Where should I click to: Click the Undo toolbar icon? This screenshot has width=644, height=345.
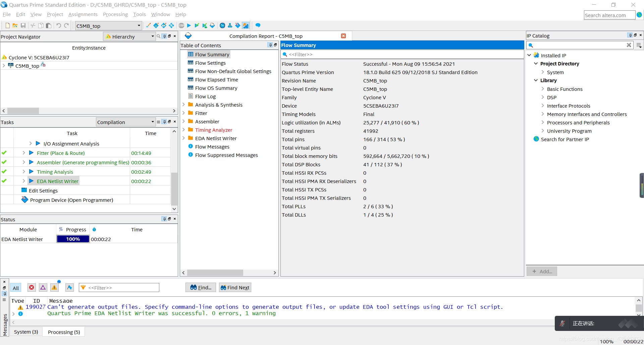click(59, 25)
